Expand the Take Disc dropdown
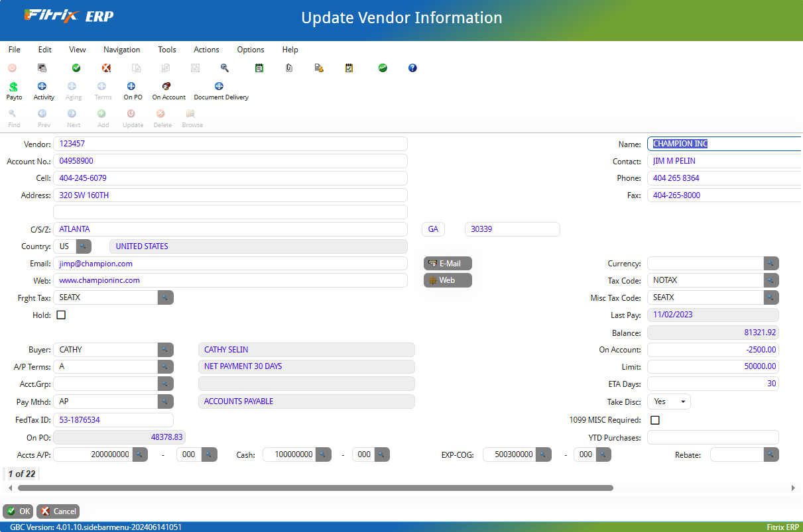Screen dimensions: 803x532 [669, 401]
